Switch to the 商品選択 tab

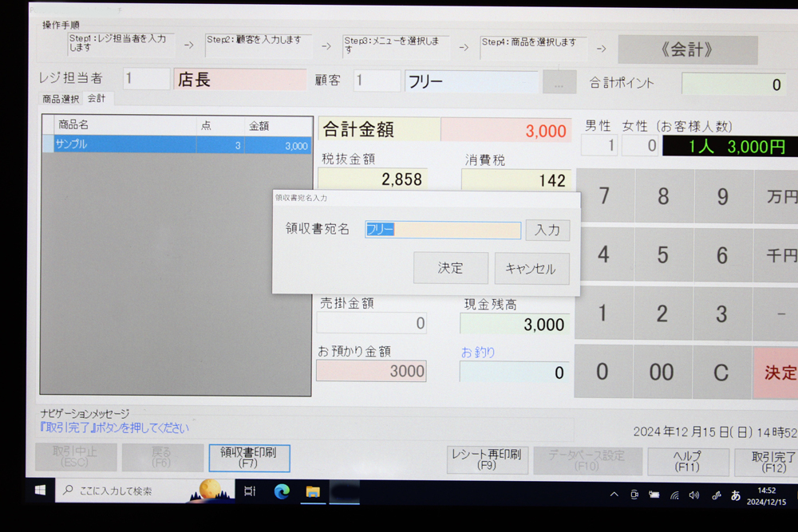click(61, 99)
